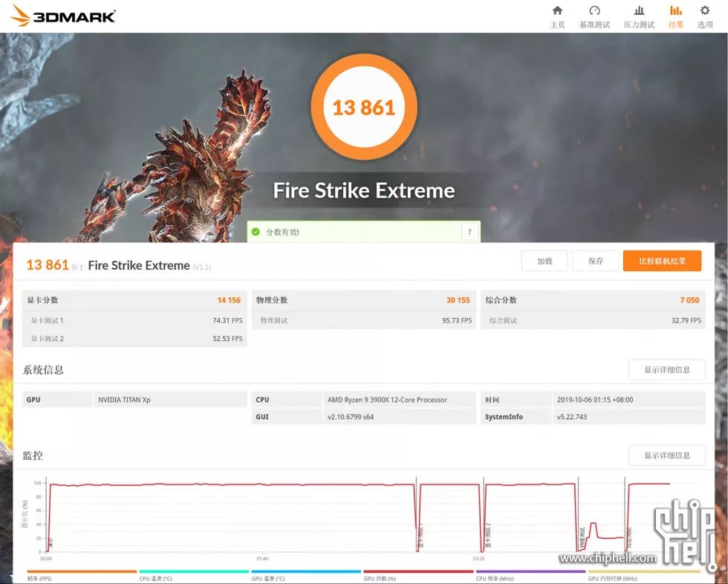Toggle the blue GPU 温度 legend
728x584 pixels.
click(306, 576)
